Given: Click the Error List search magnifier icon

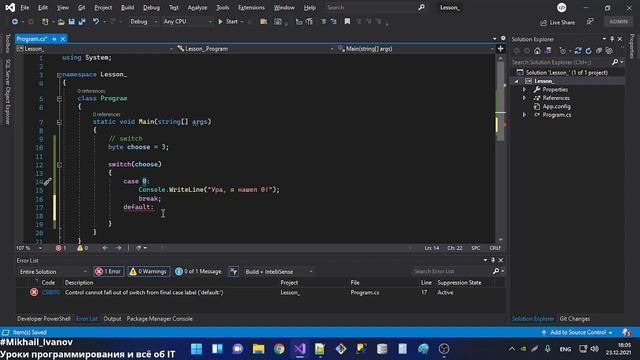Looking at the screenshot, I should (496, 271).
